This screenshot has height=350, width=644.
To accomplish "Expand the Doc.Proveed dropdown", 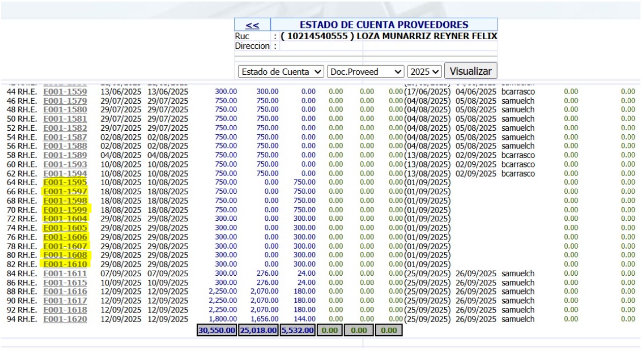I will tap(365, 72).
